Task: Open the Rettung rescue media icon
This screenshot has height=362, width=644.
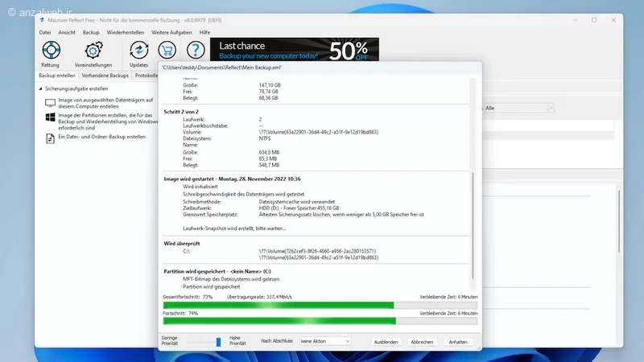Action: pos(51,50)
